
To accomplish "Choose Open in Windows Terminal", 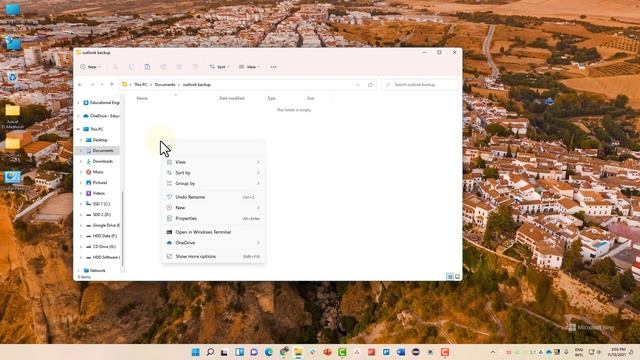I will [x=213, y=232].
